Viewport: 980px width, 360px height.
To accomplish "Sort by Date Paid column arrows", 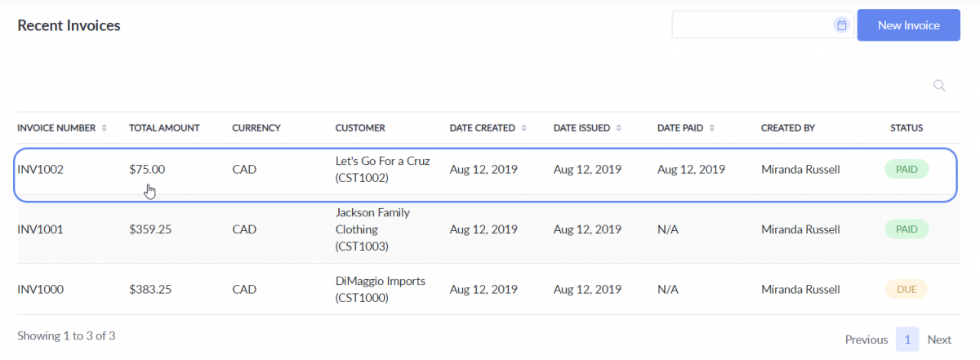I will pos(712,128).
